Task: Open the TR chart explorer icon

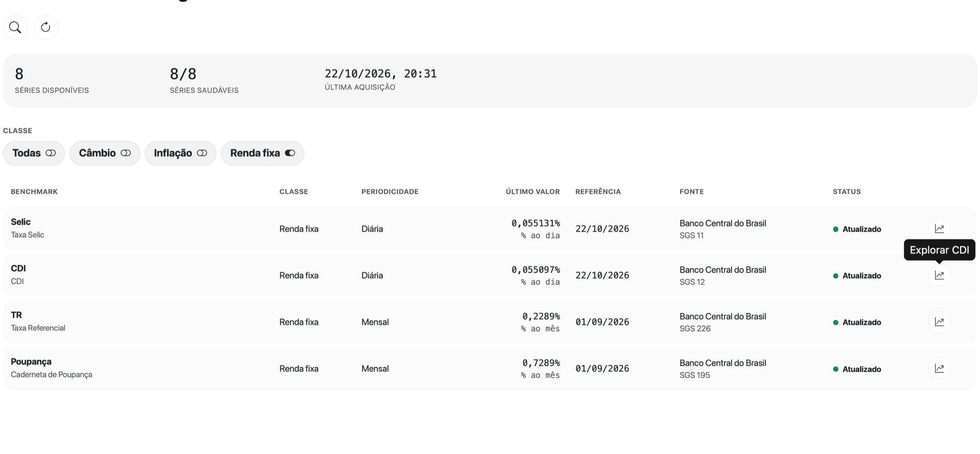Action: tap(940, 322)
